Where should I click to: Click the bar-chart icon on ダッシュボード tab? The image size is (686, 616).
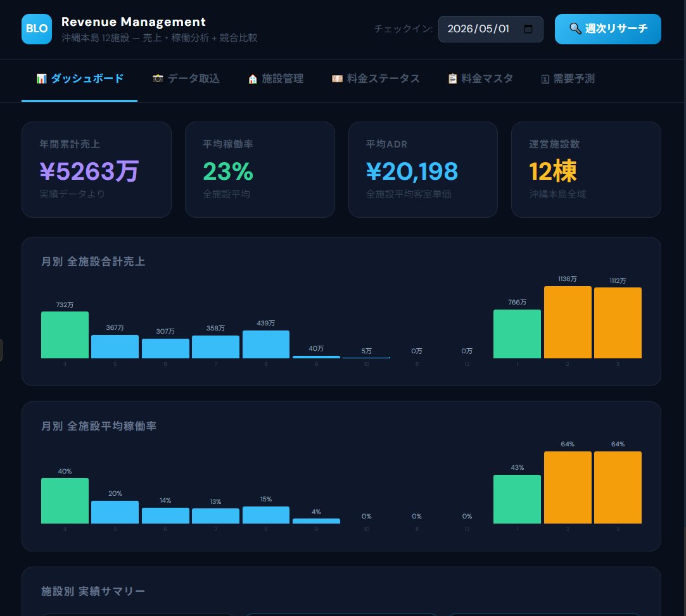click(42, 79)
